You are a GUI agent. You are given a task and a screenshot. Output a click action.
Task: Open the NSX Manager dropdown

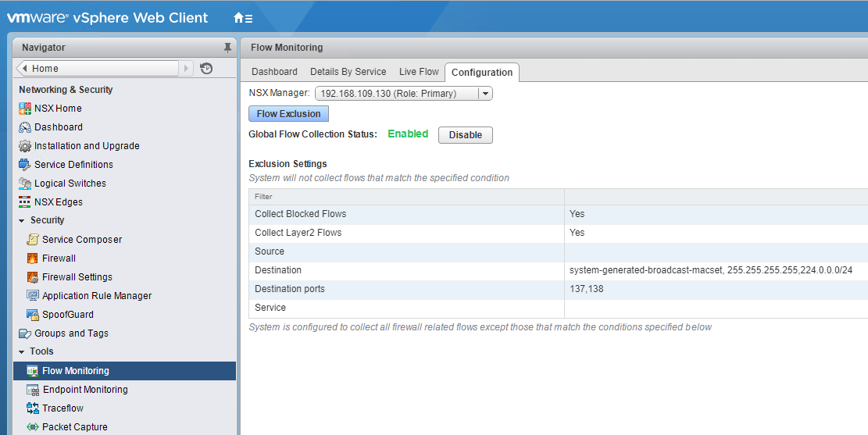484,94
